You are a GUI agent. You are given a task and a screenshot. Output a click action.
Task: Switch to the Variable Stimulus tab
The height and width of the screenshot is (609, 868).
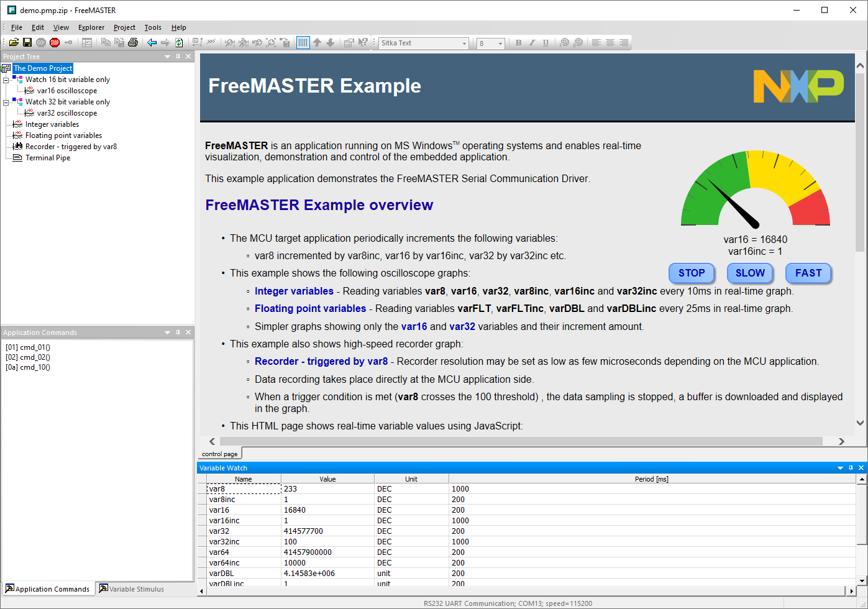[x=131, y=589]
